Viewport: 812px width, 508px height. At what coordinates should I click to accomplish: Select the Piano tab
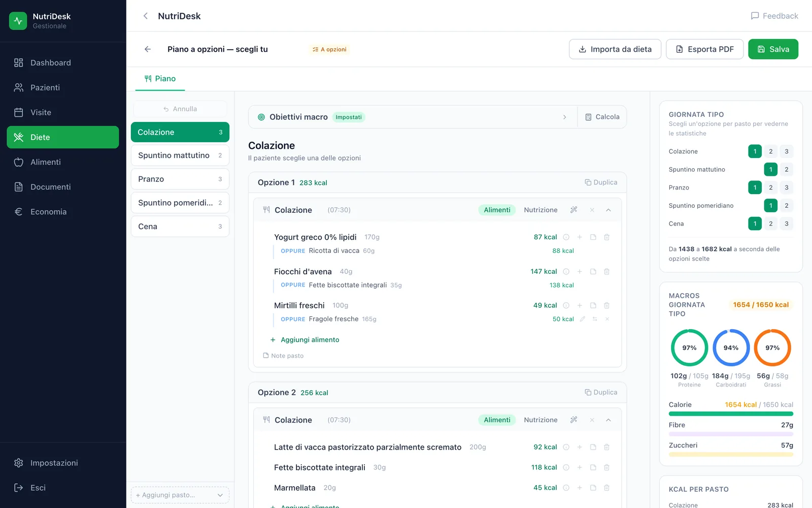pyautogui.click(x=160, y=79)
